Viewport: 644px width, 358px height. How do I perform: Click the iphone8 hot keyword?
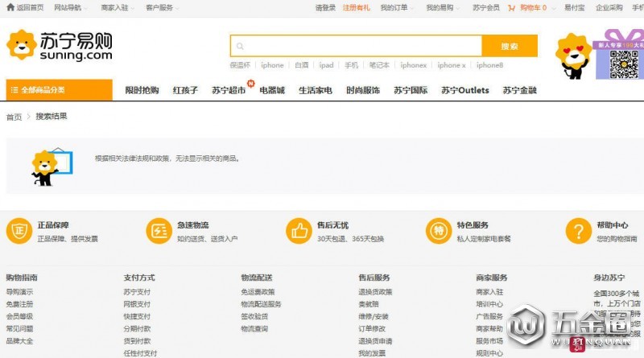coord(489,65)
